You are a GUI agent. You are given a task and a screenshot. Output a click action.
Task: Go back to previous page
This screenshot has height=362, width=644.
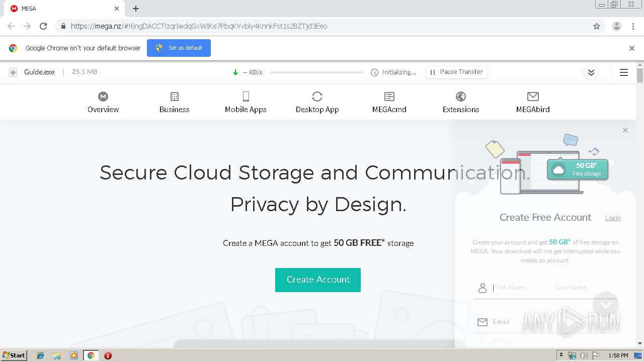(11, 26)
